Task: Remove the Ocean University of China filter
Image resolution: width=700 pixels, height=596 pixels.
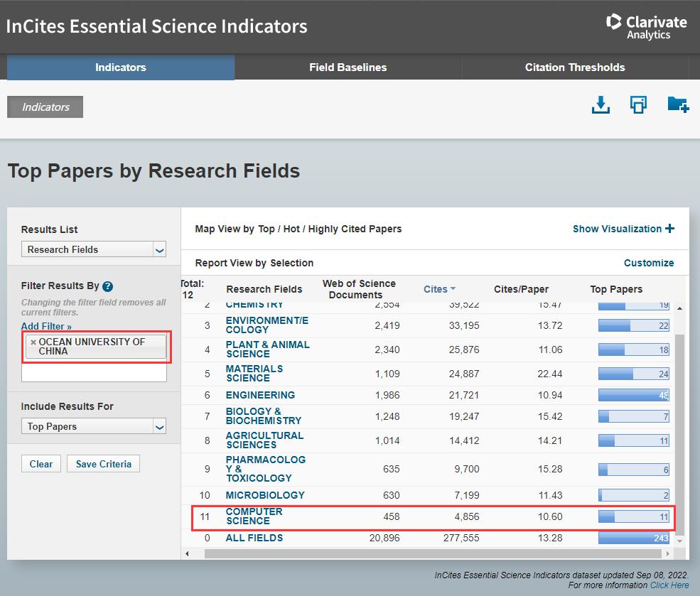Action: [33, 342]
